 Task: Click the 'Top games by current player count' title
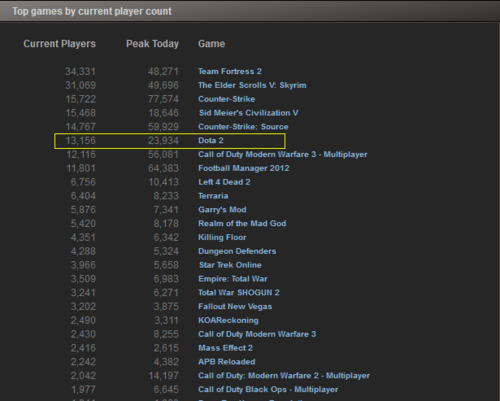(x=92, y=11)
